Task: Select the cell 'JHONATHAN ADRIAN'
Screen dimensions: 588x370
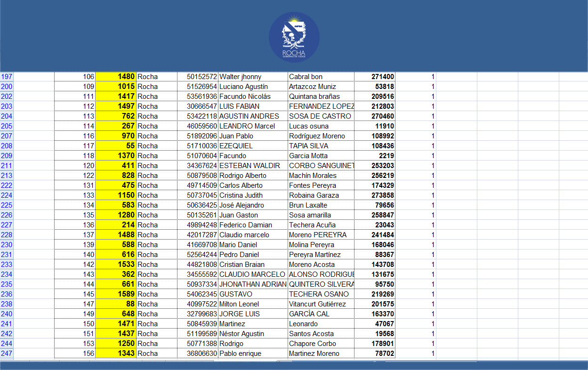Action: [253, 284]
